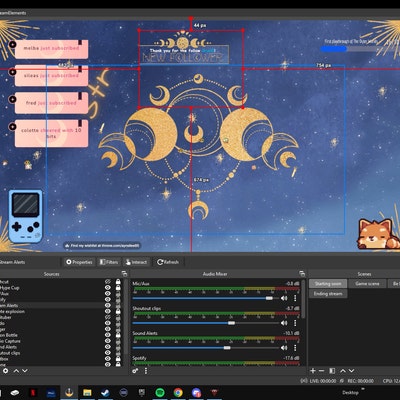Add a new scene with plus icon
Image resolution: width=400 pixels, height=400 pixels.
(313, 371)
